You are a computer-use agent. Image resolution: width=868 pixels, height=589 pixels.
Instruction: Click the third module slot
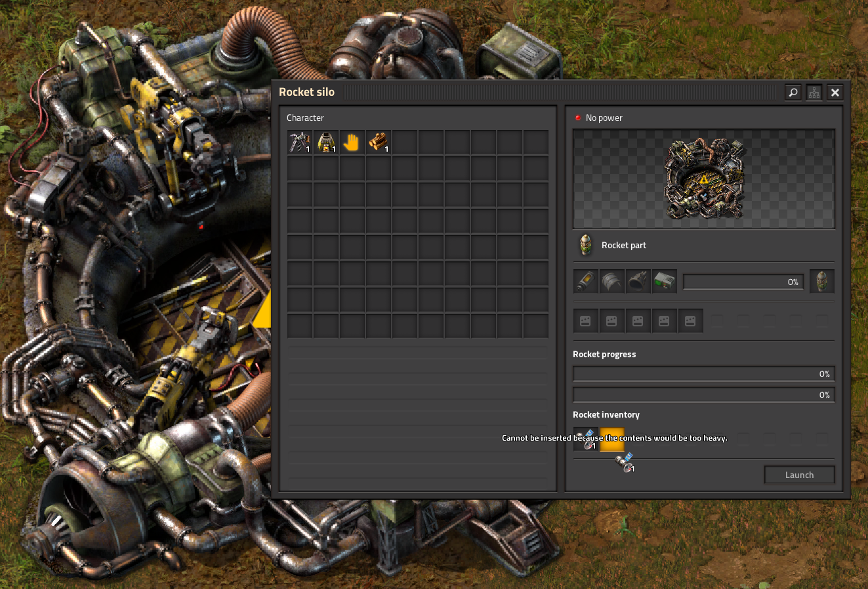pos(638,321)
